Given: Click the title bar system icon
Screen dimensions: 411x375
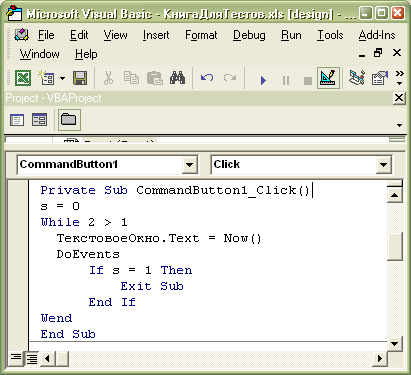Looking at the screenshot, I should 15,14.
